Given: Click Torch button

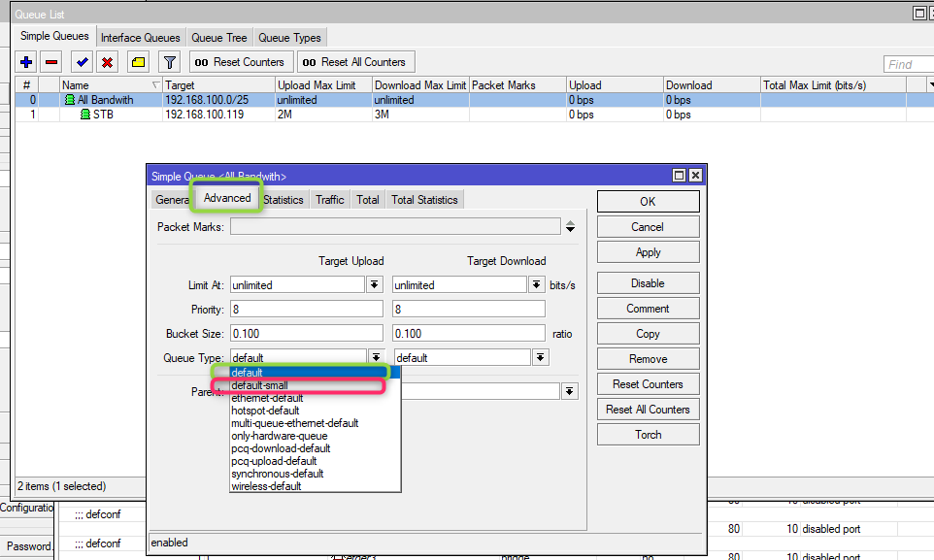Looking at the screenshot, I should click(x=649, y=434).
